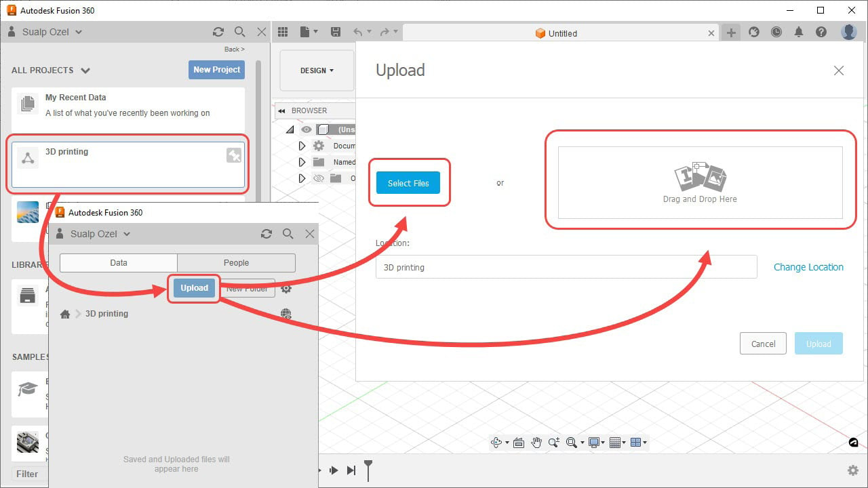Click the Select Files button

[x=408, y=183]
